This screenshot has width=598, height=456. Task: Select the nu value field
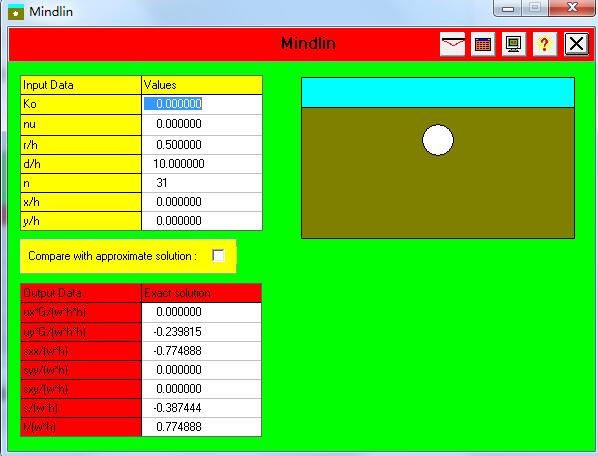pos(202,124)
